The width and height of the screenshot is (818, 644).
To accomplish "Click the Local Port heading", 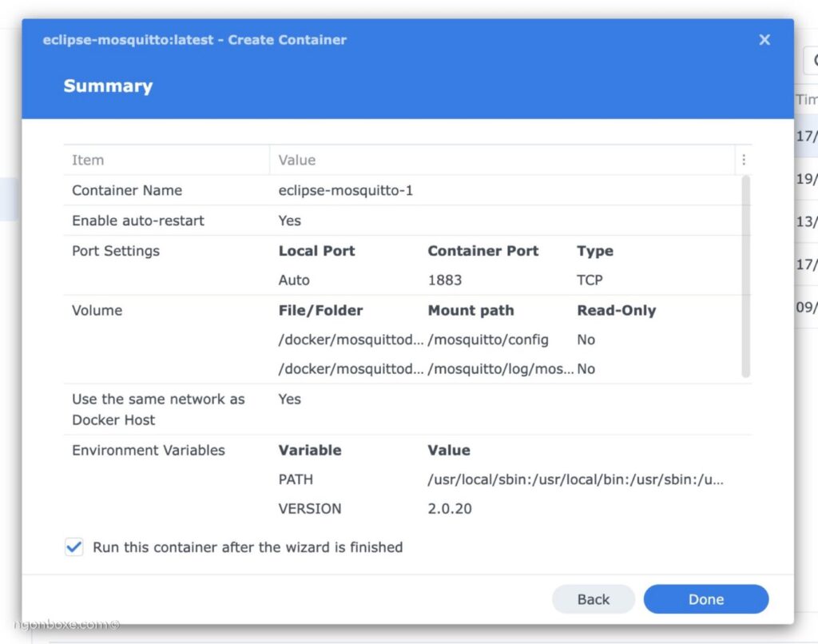I will (x=316, y=251).
